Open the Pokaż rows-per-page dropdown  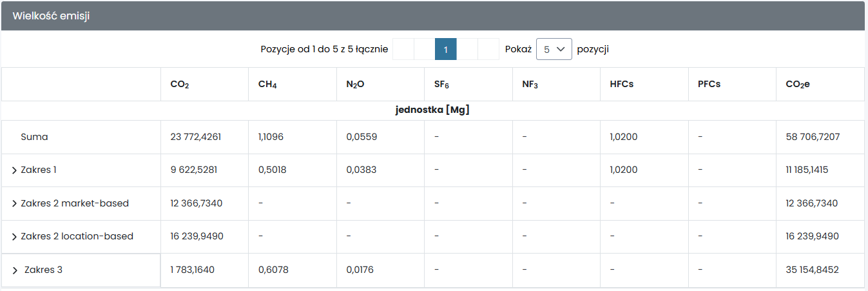(554, 49)
